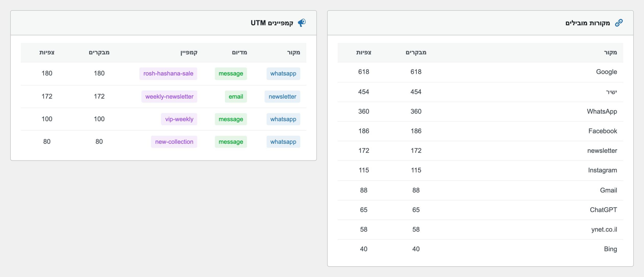Select the ynet.co.il source row
Viewport: 644px width, 277px height.
tap(480, 230)
